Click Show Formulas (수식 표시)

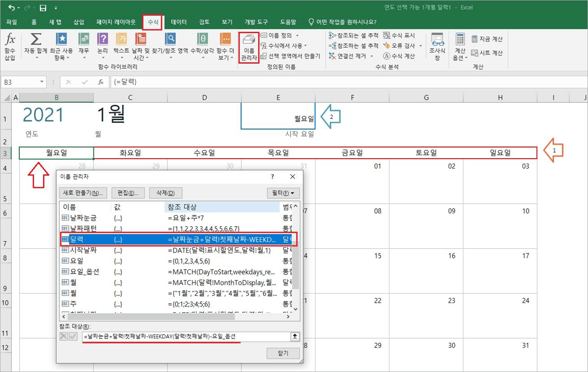[399, 35]
